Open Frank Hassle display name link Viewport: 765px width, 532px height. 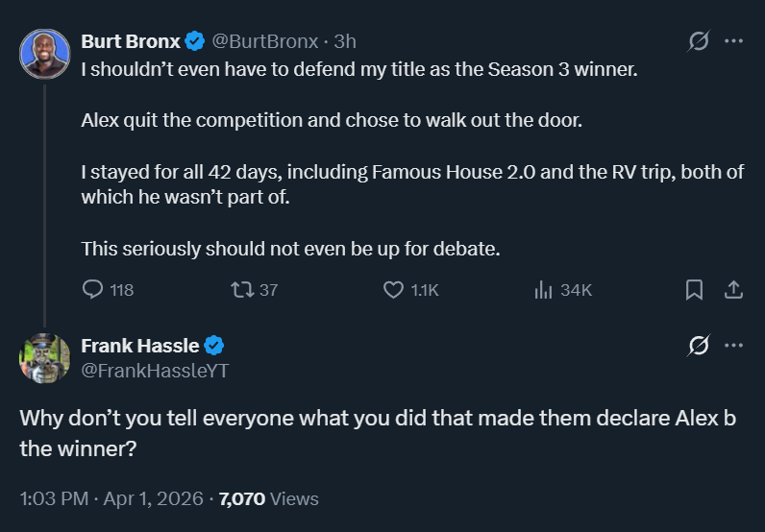(x=140, y=346)
